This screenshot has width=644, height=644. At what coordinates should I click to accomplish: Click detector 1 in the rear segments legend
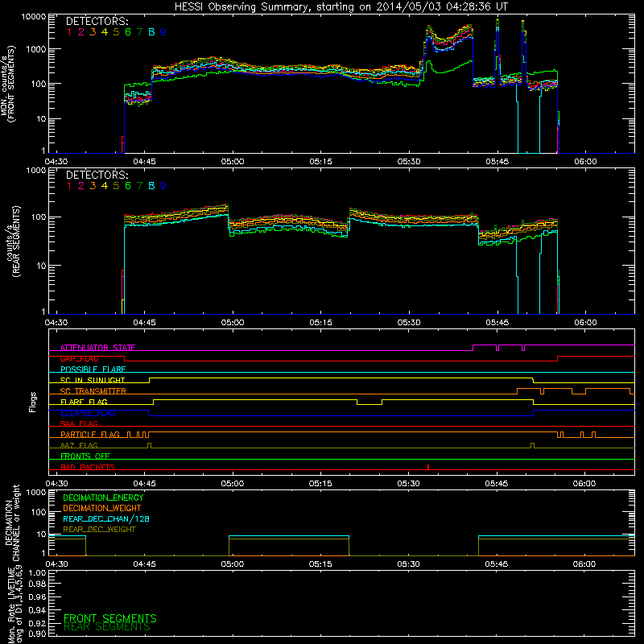pyautogui.click(x=69, y=186)
